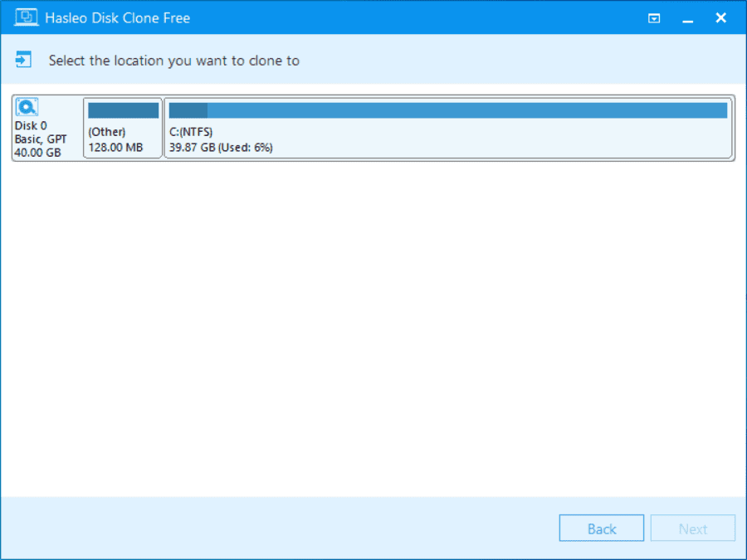Click the 128.00 MB size text
747x560 pixels.
click(115, 148)
